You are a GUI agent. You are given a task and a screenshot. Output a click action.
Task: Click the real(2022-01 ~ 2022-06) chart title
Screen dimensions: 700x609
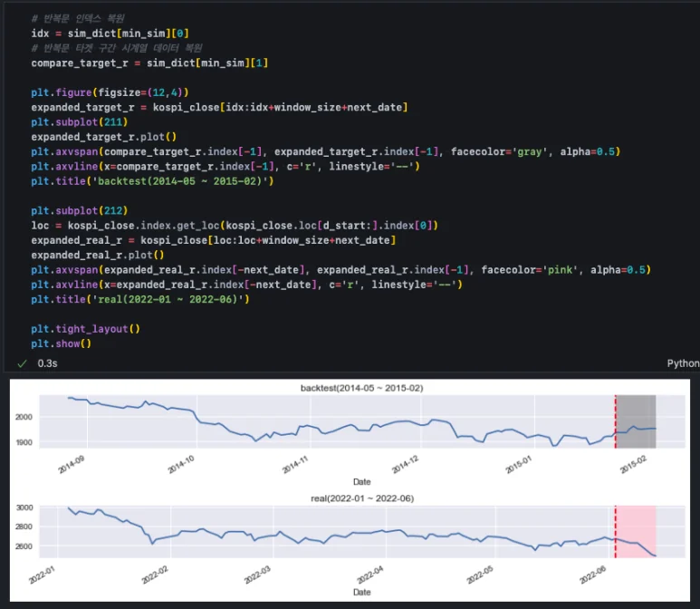[361, 499]
